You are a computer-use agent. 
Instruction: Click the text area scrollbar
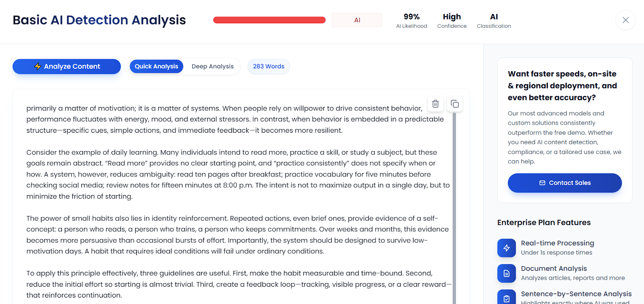(454, 201)
